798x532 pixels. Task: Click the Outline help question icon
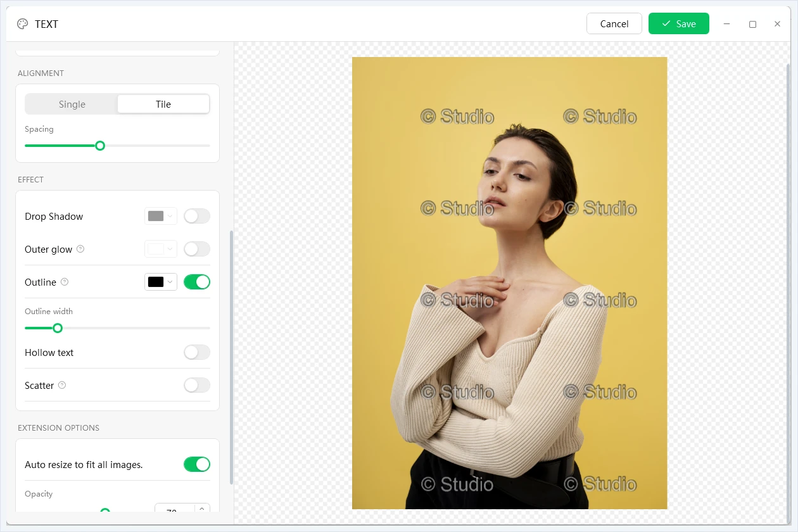65,282
